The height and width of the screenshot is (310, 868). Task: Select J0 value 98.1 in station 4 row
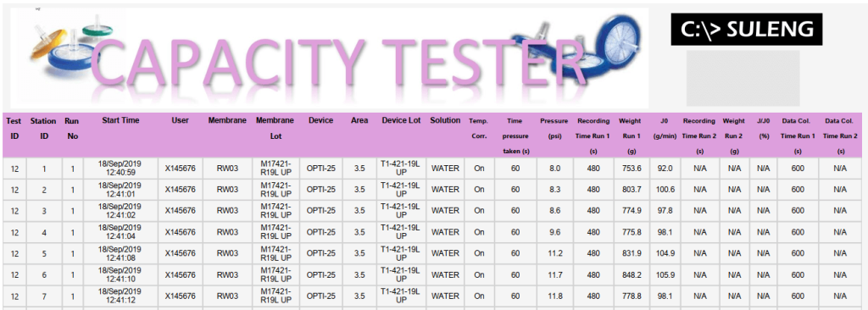(665, 232)
